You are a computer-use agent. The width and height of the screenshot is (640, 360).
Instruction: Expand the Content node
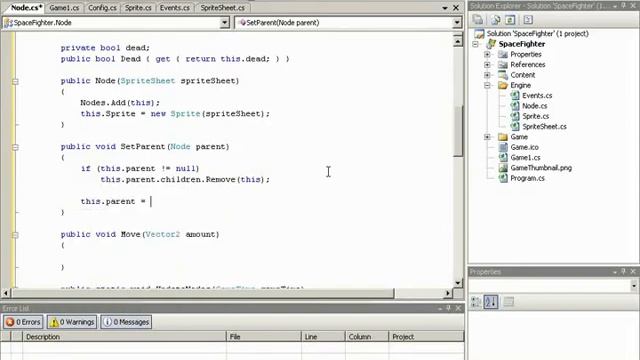487,75
